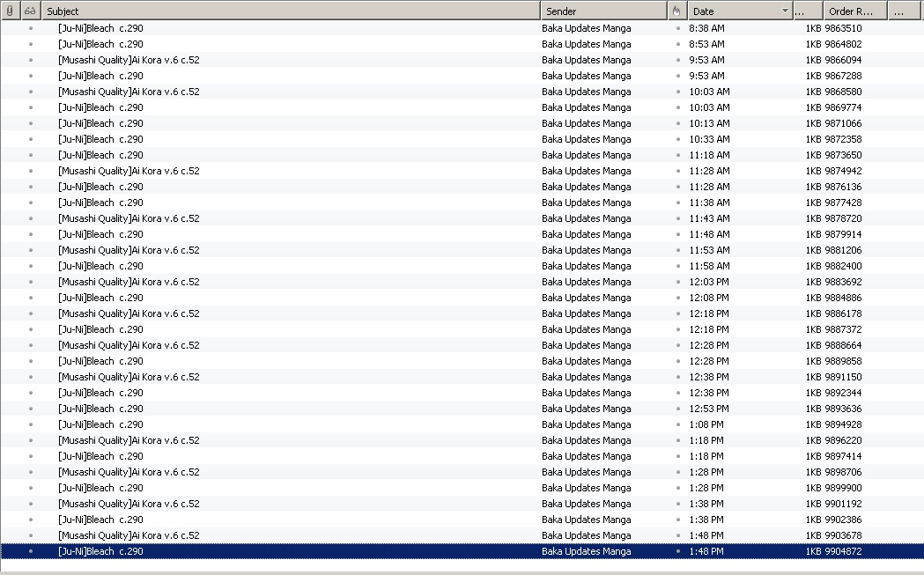Click 9:53 AM date of Ai Kora message
The image size is (924, 575).
706,60
